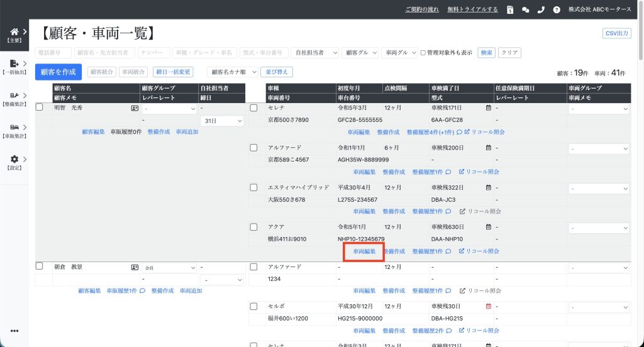Check the customer checkbox for 明智 光秀

click(x=40, y=107)
